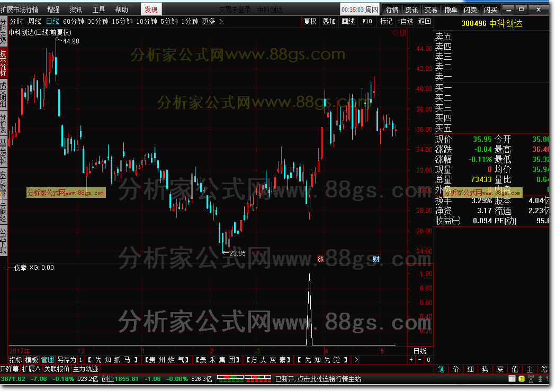
Task: Click the status bar list icon
Action: tap(512, 379)
